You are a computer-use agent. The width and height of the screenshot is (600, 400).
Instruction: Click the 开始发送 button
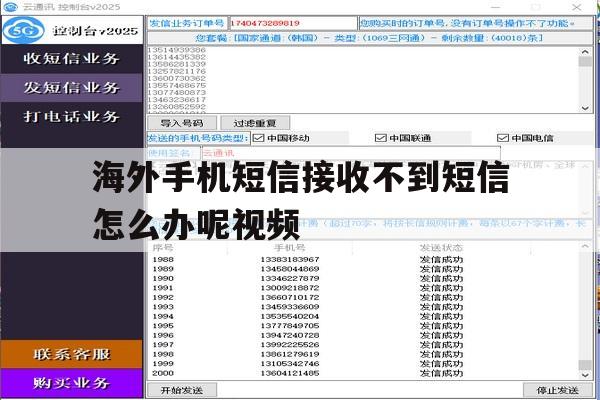(x=182, y=390)
